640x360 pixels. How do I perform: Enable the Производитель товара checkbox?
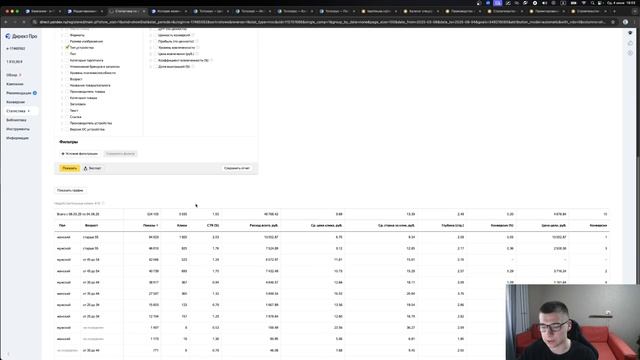click(67, 91)
